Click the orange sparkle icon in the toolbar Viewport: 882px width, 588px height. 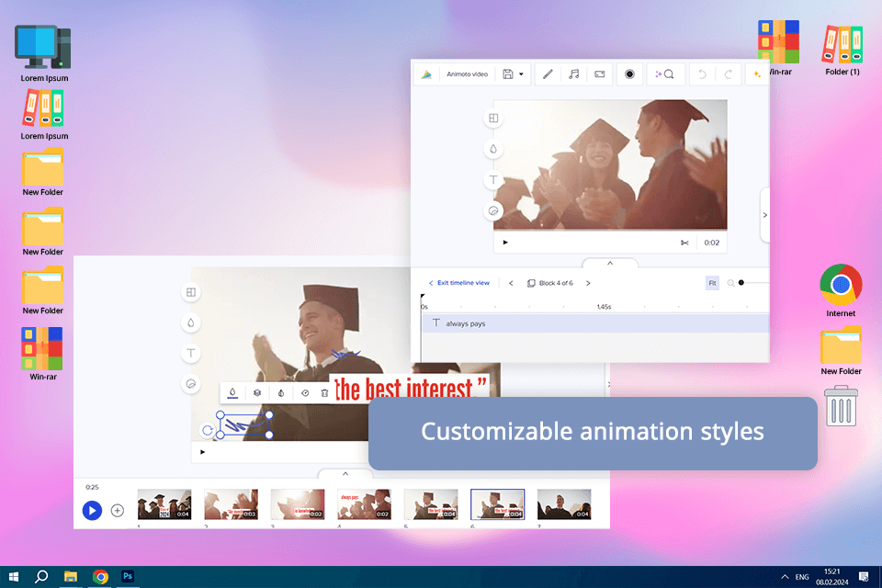756,74
